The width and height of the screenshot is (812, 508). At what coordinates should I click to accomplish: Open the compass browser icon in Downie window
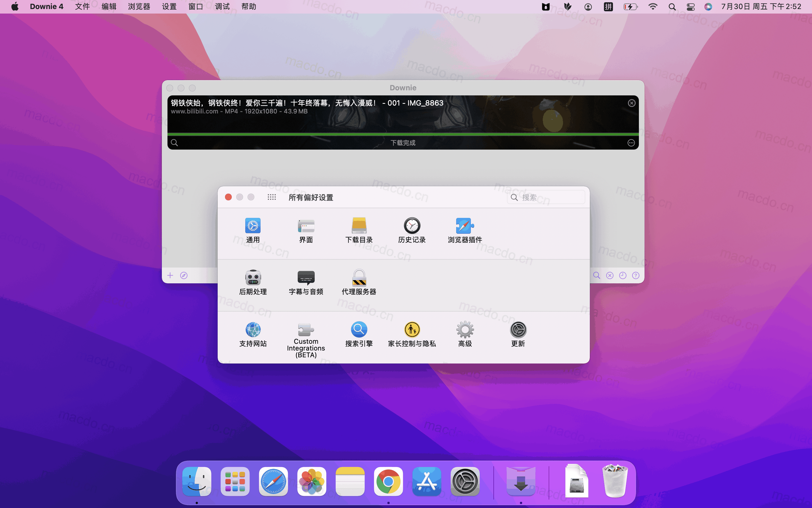click(184, 275)
